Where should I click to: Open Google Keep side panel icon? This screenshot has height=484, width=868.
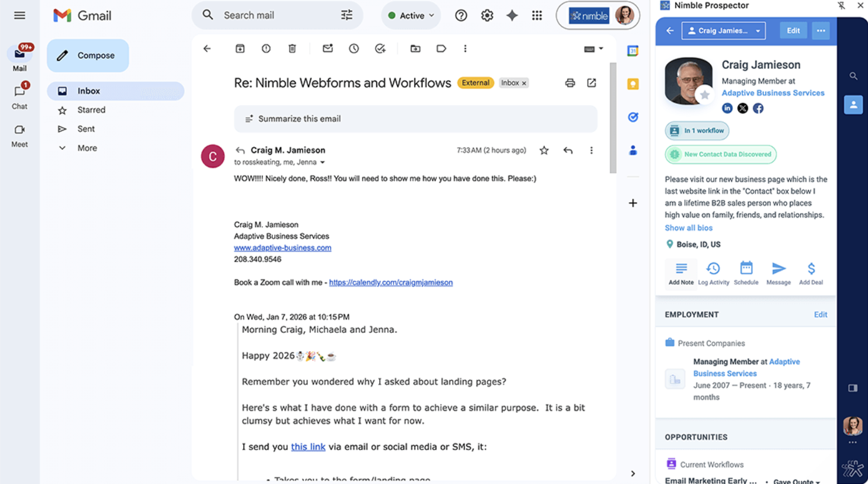point(633,84)
